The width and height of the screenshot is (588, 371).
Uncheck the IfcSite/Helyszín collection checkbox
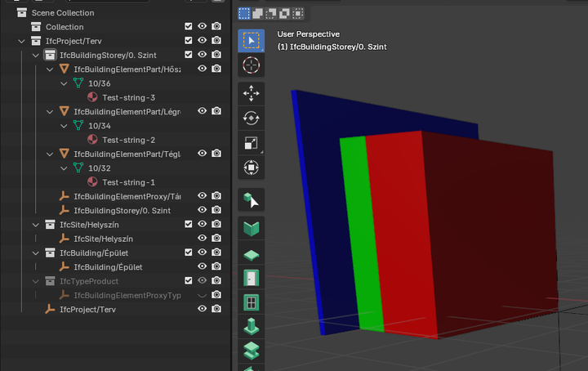(189, 225)
